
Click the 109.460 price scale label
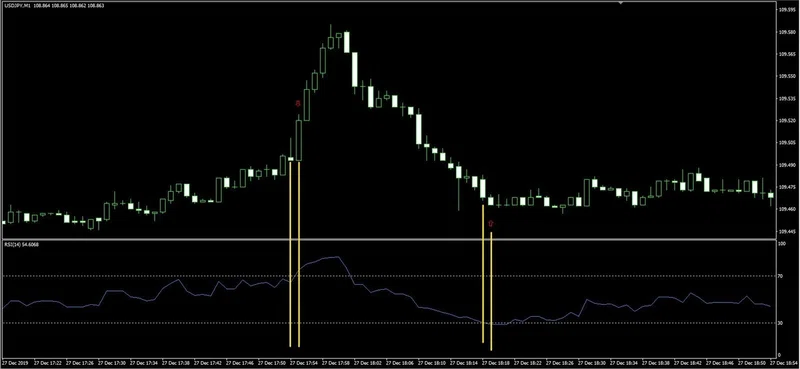(786, 209)
